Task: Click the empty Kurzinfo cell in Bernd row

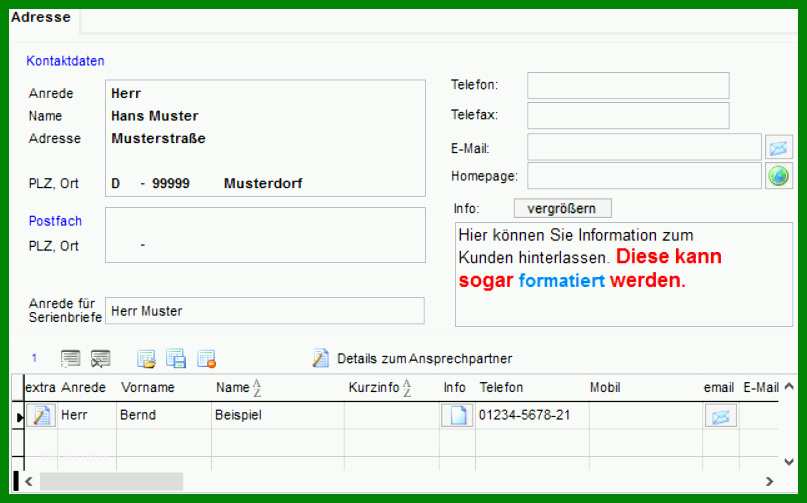Action: 392,415
